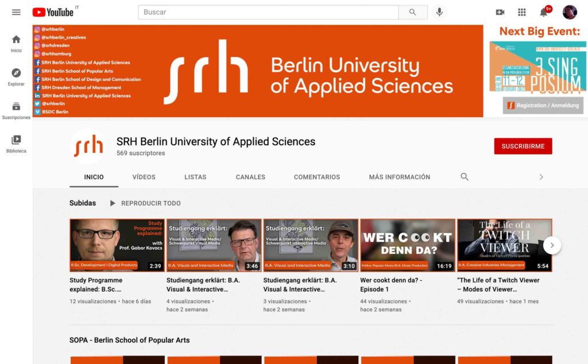
Task: Open the Prof. Gabor Kovacs video thumbnail
Action: point(117,245)
